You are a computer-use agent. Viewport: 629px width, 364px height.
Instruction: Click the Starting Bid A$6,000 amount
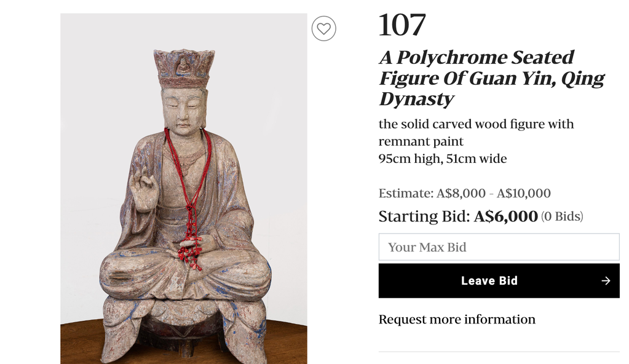[506, 216]
